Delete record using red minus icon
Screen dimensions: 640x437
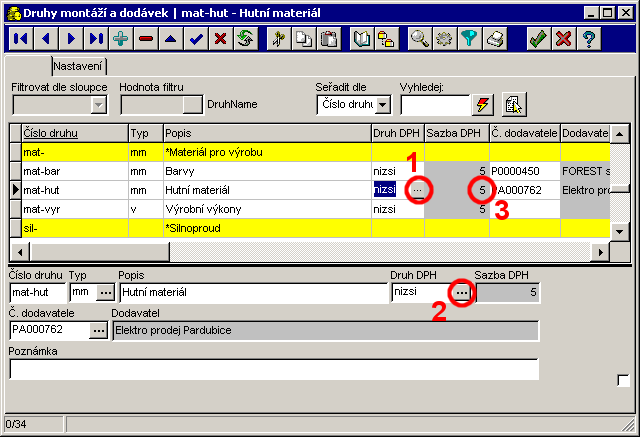146,39
